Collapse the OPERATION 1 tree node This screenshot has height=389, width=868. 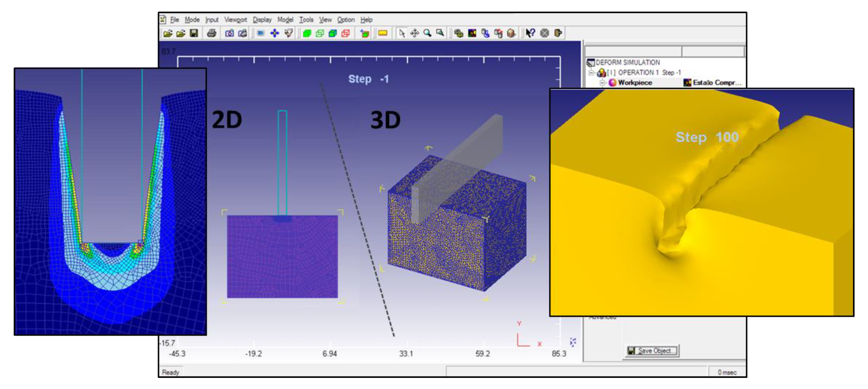click(x=591, y=72)
